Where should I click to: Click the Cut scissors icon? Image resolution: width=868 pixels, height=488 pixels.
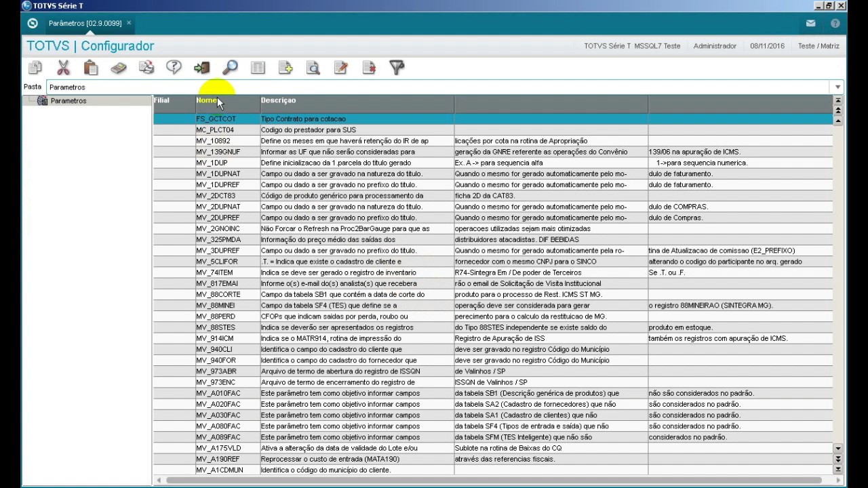63,67
